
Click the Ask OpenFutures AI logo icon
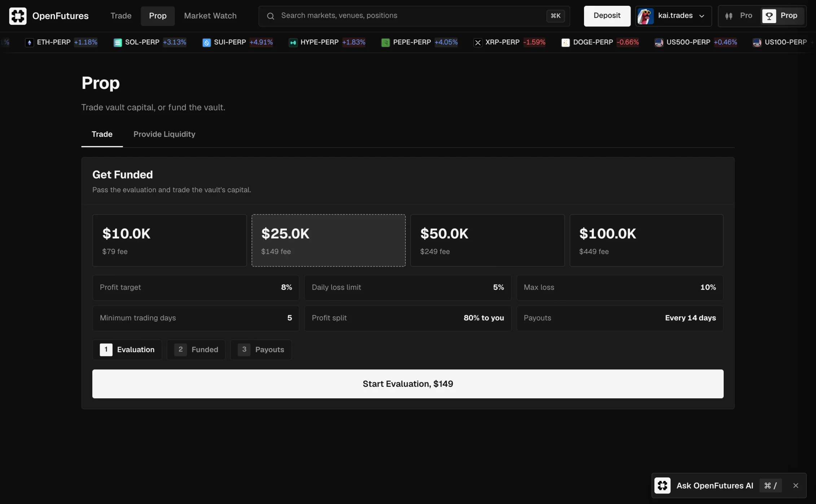(662, 485)
